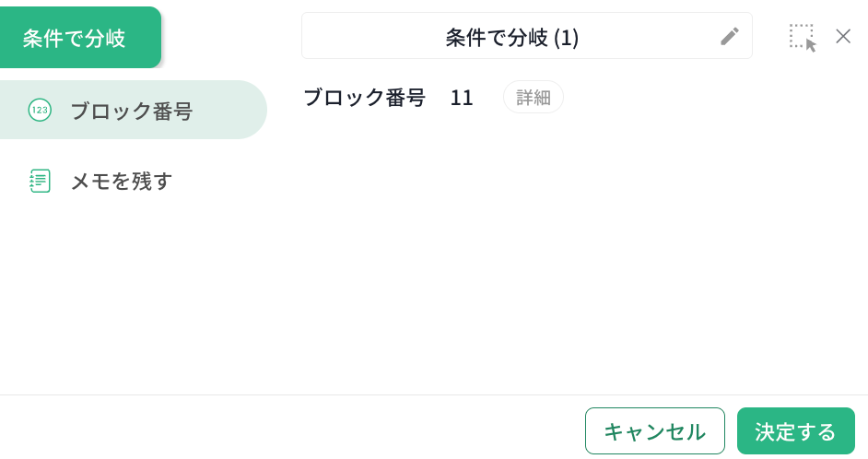The width and height of the screenshot is (868, 459).
Task: Click the notepad icon for メモを残す
Action: pyautogui.click(x=40, y=181)
